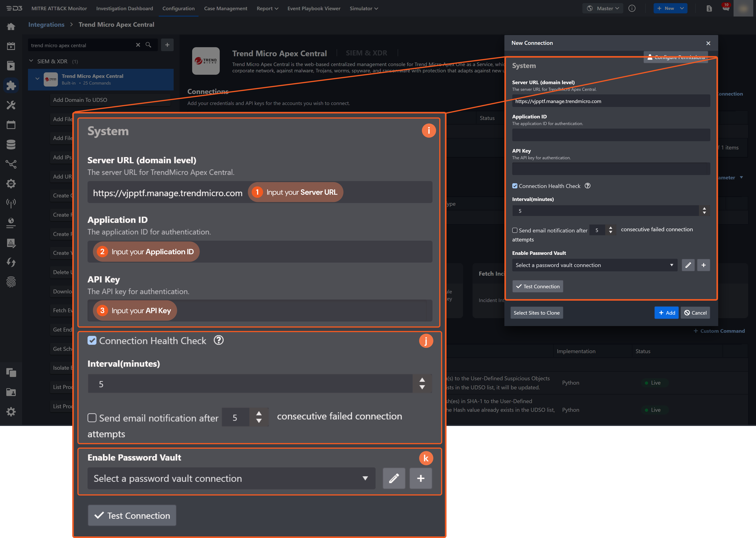
Task: Click help icon next to Connection Health Check
Action: tap(587, 186)
